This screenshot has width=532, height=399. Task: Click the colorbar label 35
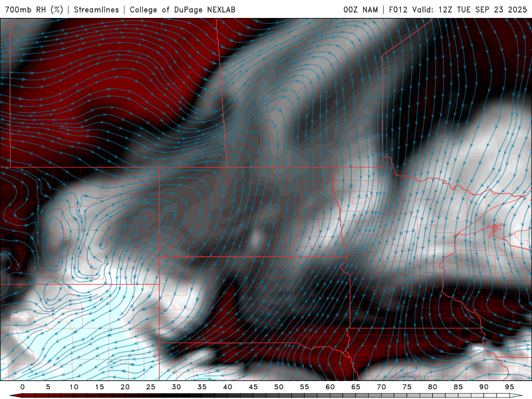(x=202, y=387)
